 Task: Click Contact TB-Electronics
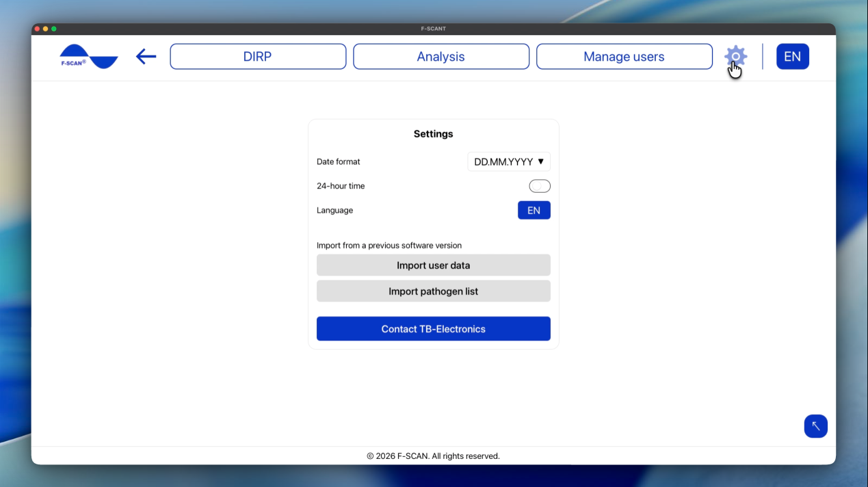pyautogui.click(x=434, y=329)
